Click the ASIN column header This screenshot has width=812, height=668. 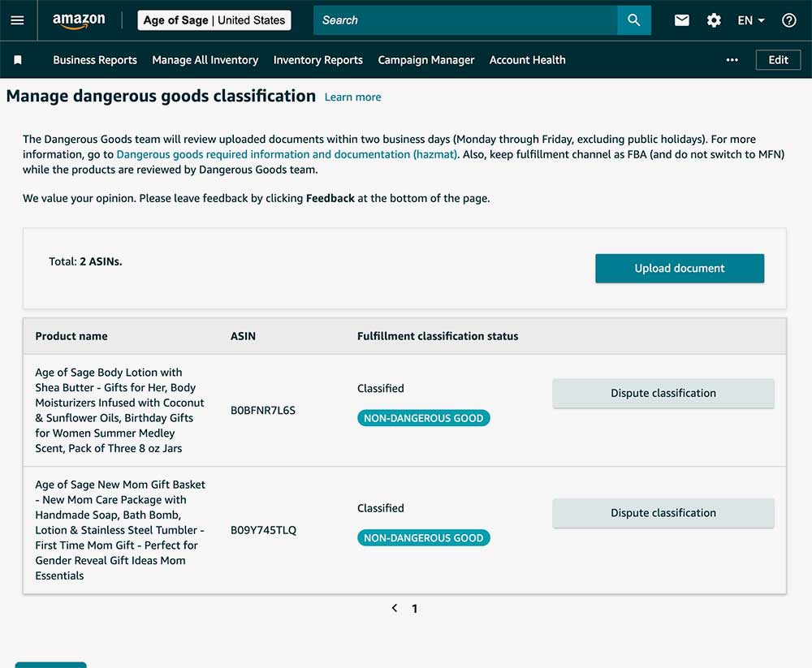pyautogui.click(x=243, y=336)
